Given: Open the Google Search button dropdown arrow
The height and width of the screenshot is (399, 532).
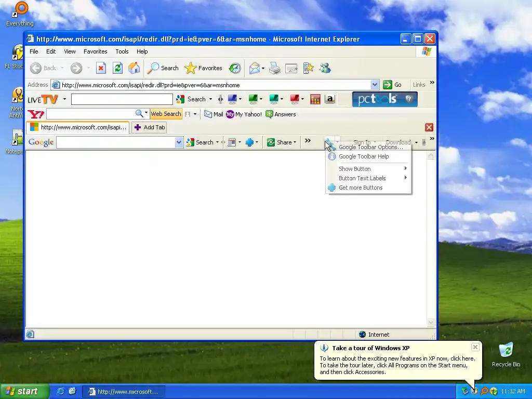Looking at the screenshot, I should pyautogui.click(x=217, y=142).
